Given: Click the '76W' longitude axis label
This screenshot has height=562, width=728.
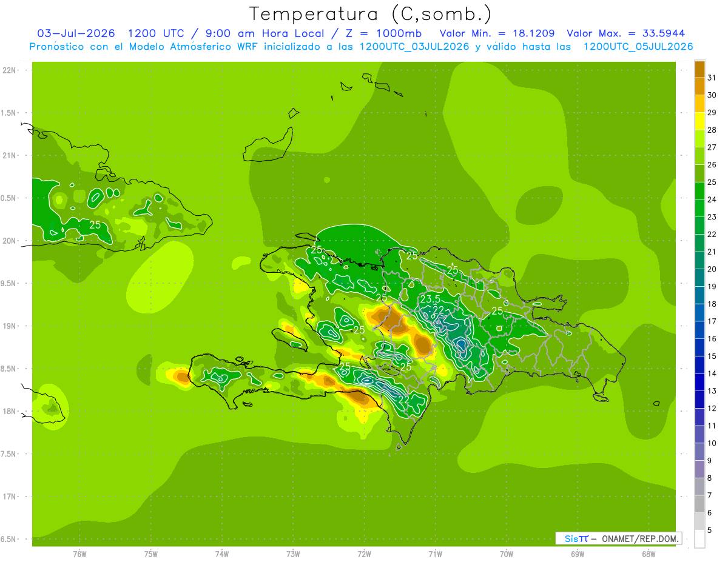Looking at the screenshot, I should tap(79, 554).
